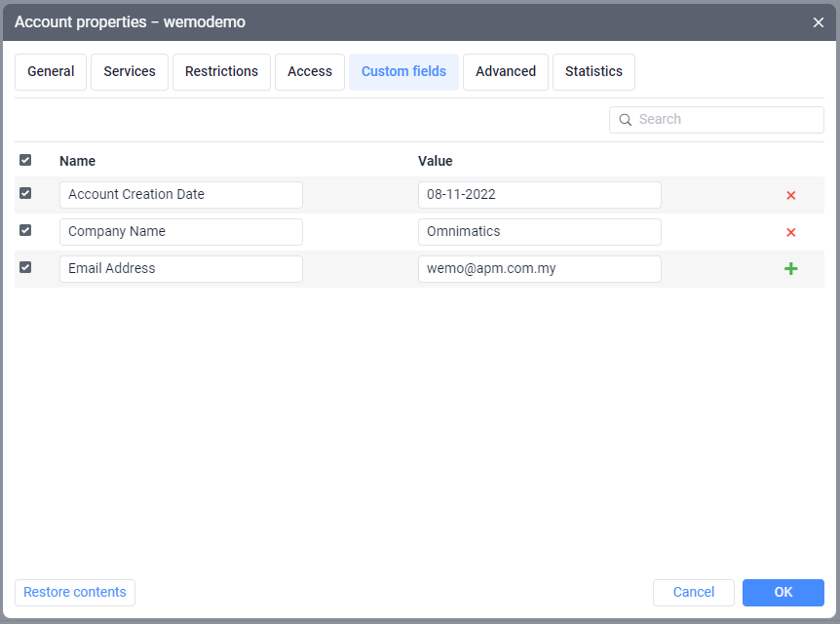
Task: Select the Custom fields tab
Action: click(x=404, y=72)
